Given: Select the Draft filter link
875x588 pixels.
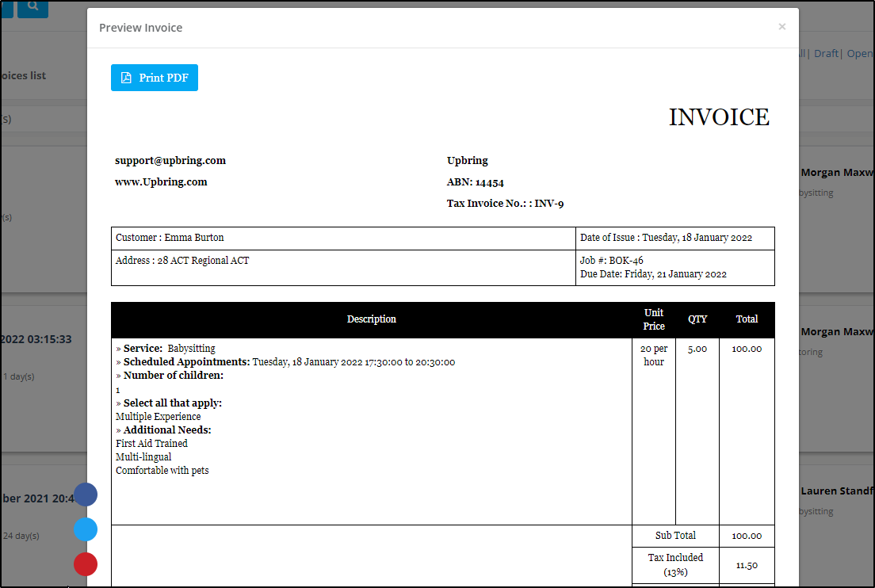Looking at the screenshot, I should pos(826,54).
